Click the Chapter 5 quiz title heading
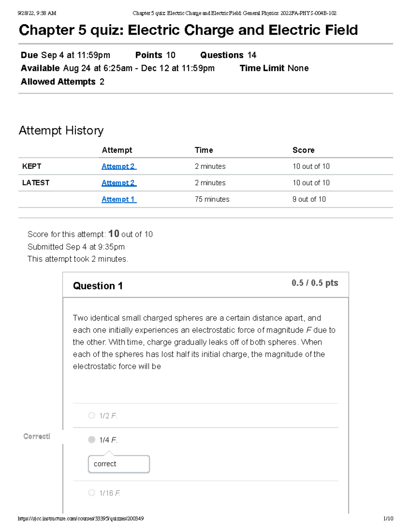The height and width of the screenshot is (532, 411). point(188,30)
